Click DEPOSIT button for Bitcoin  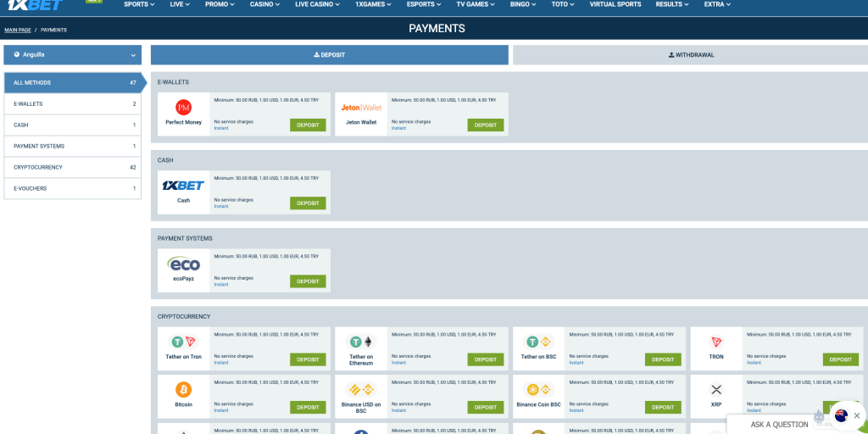(308, 408)
